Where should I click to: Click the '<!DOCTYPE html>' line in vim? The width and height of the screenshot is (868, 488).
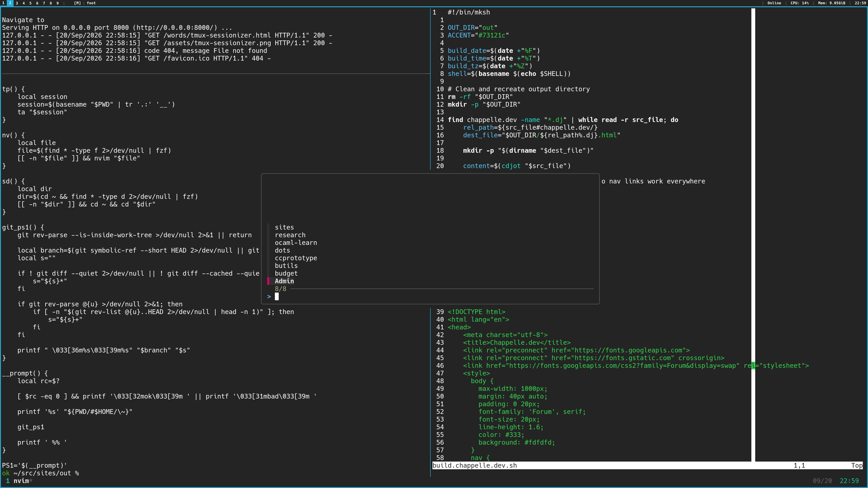[x=476, y=312]
